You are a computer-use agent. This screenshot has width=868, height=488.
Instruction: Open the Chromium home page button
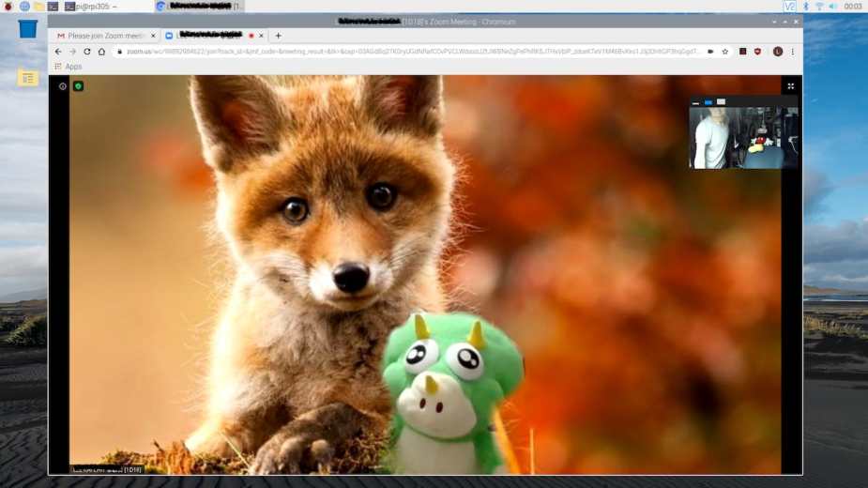[101, 52]
